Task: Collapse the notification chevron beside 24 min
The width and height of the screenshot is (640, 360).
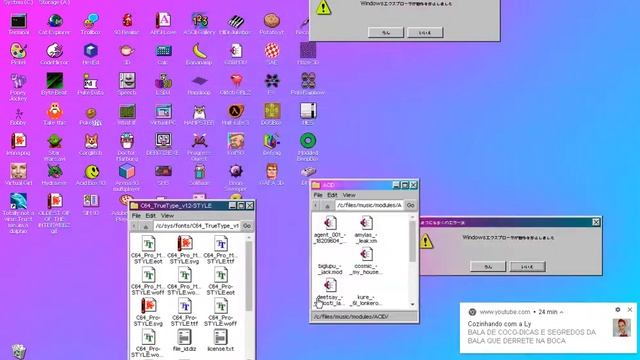Action: pos(562,312)
